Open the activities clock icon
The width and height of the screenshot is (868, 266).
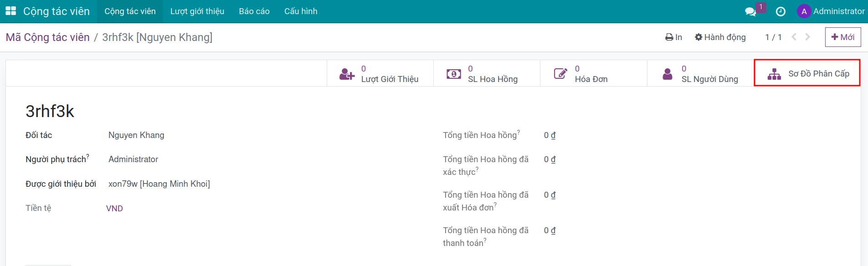click(781, 11)
